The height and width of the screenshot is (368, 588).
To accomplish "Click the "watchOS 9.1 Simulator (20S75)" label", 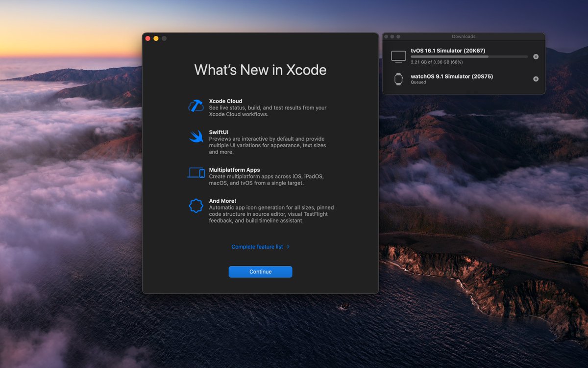I will pyautogui.click(x=452, y=77).
